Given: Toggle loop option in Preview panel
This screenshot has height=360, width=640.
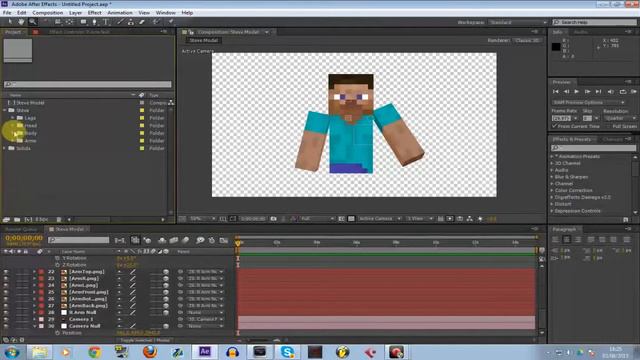Looking at the screenshot, I should pos(622,92).
